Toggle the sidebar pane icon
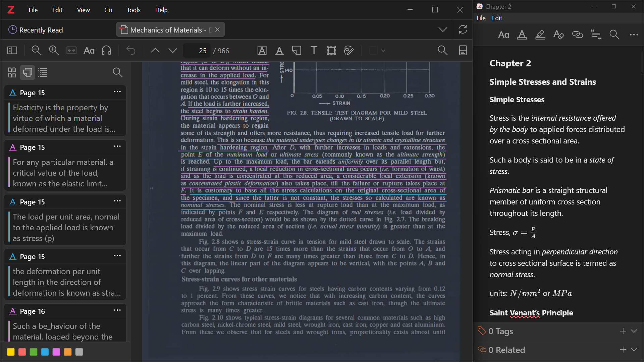 tap(12, 51)
